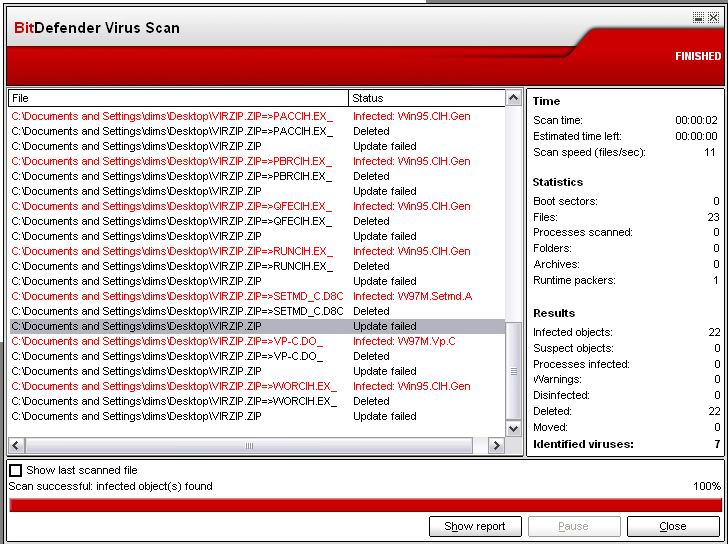Click the Statistics section heading
Screen dimensions: 728x544
click(558, 182)
